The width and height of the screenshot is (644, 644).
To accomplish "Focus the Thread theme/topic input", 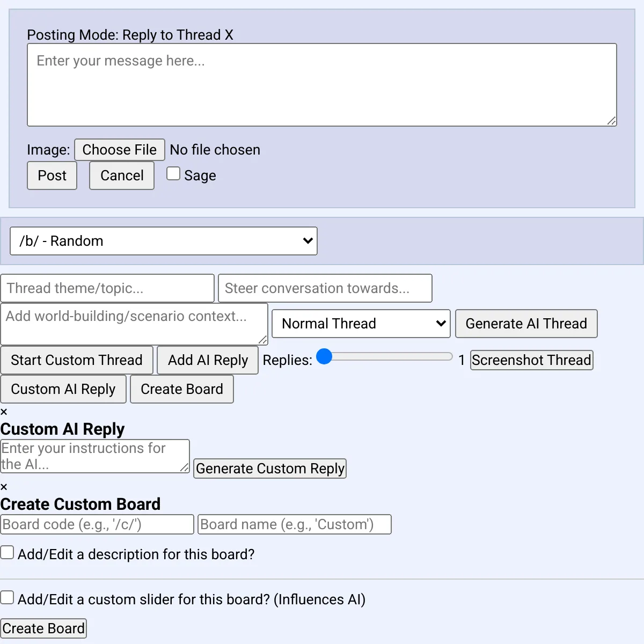I will click(x=107, y=288).
